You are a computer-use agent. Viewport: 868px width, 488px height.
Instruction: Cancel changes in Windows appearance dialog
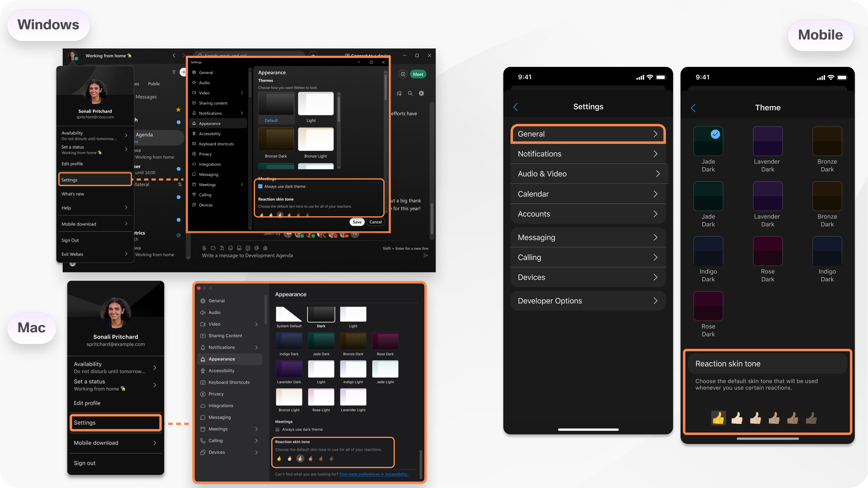tap(376, 222)
